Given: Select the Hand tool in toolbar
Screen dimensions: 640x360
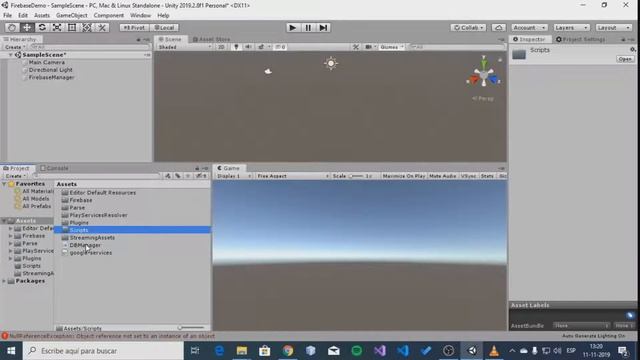Looking at the screenshot, I should [x=12, y=27].
